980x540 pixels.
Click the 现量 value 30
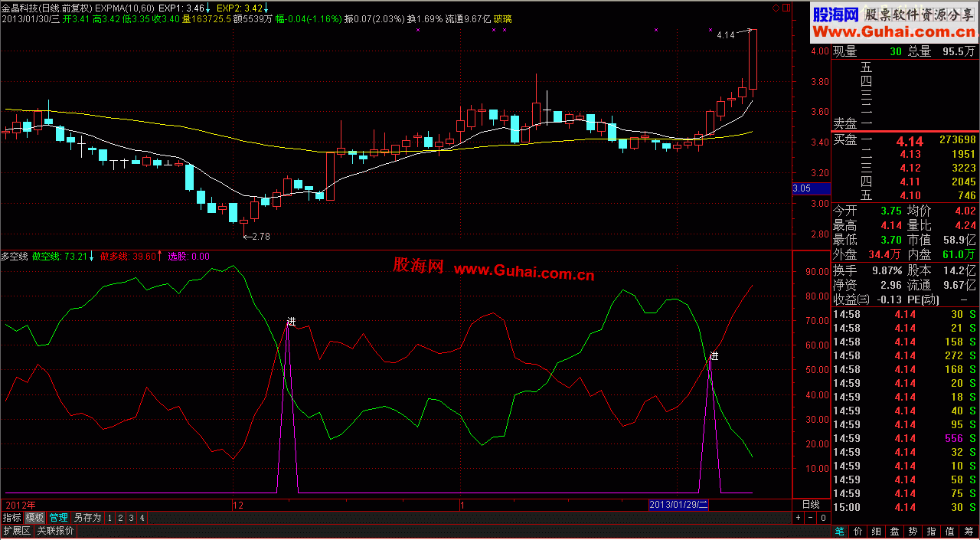click(x=896, y=52)
